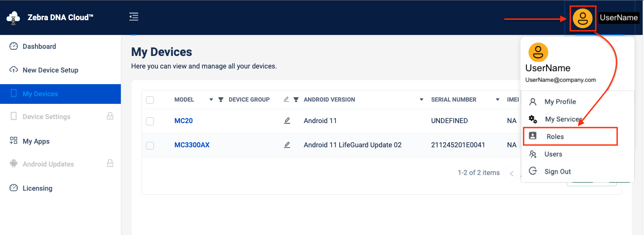Open the MC20 device link
This screenshot has height=235, width=644.
pos(183,121)
